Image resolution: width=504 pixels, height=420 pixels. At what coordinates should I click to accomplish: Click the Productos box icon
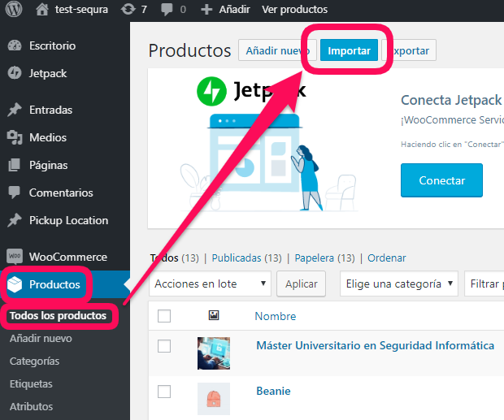[15, 284]
